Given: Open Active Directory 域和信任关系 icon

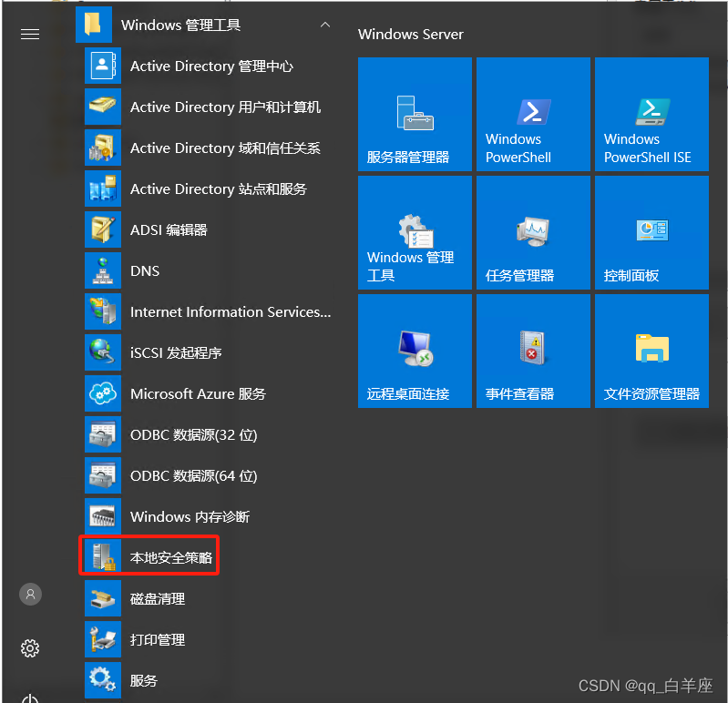Looking at the screenshot, I should tap(103, 148).
